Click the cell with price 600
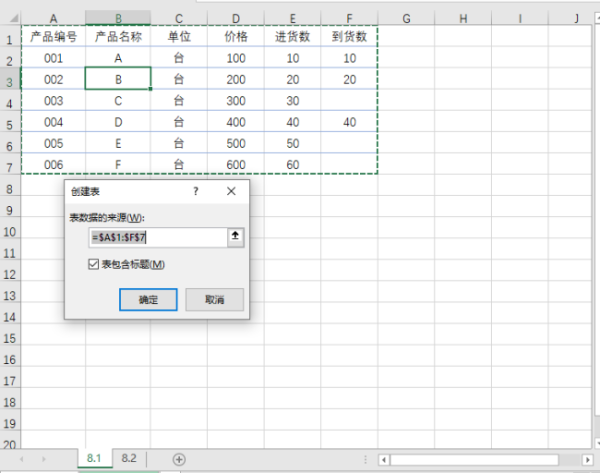The height and width of the screenshot is (473, 600). [x=236, y=164]
